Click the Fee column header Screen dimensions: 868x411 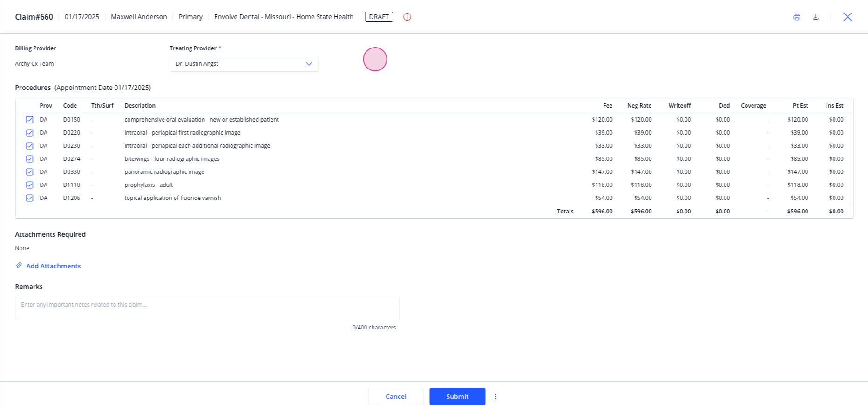[608, 106]
